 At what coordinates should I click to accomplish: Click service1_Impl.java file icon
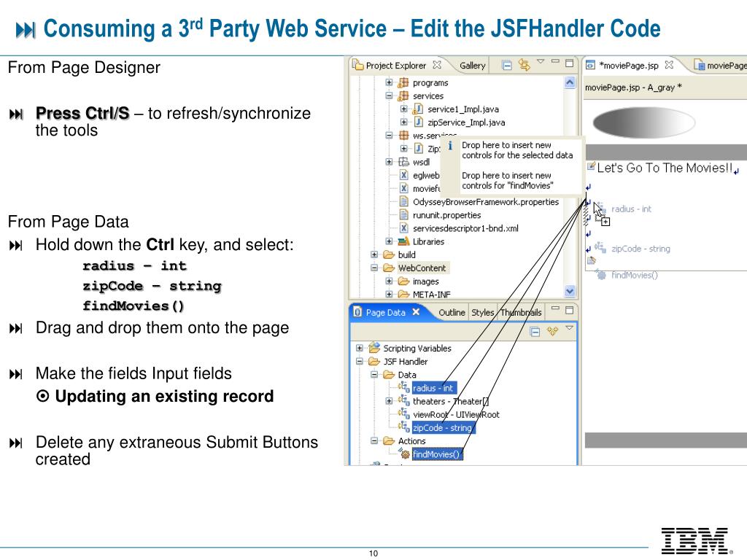click(418, 109)
